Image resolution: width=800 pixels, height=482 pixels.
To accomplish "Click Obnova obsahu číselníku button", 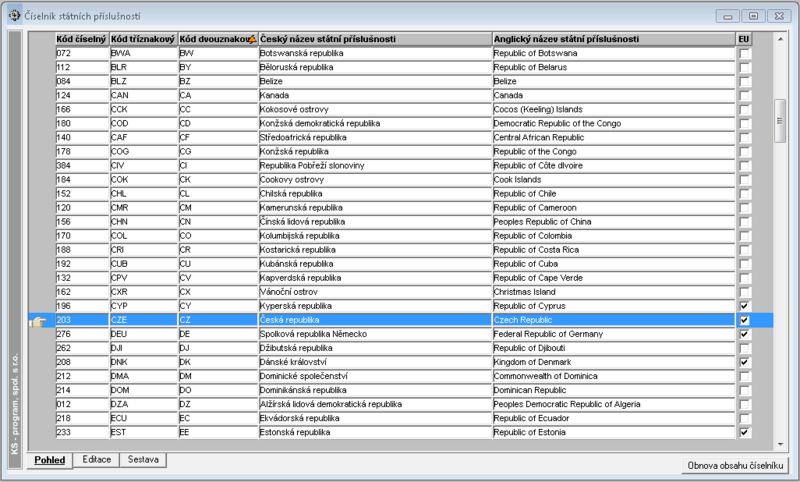I will (x=735, y=465).
